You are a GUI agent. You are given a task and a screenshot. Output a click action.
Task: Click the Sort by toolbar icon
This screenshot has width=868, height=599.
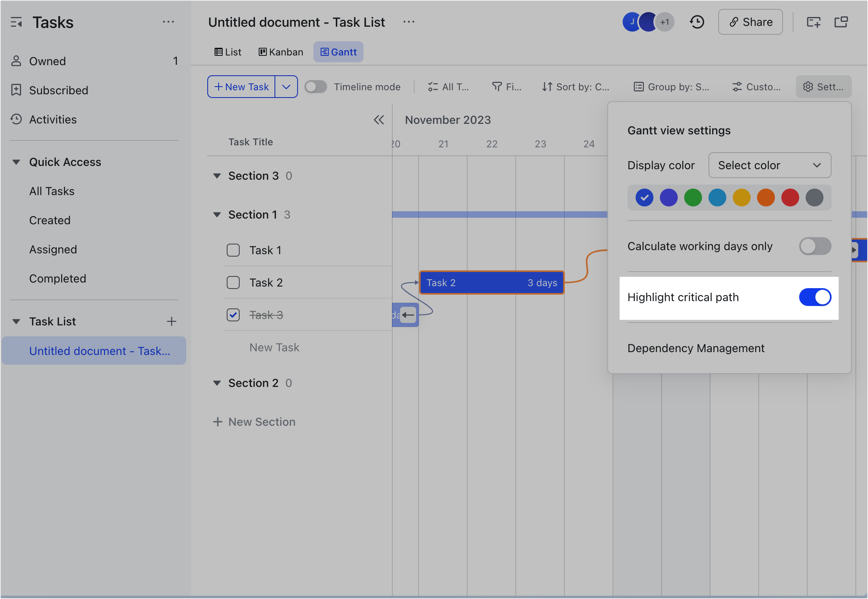575,87
